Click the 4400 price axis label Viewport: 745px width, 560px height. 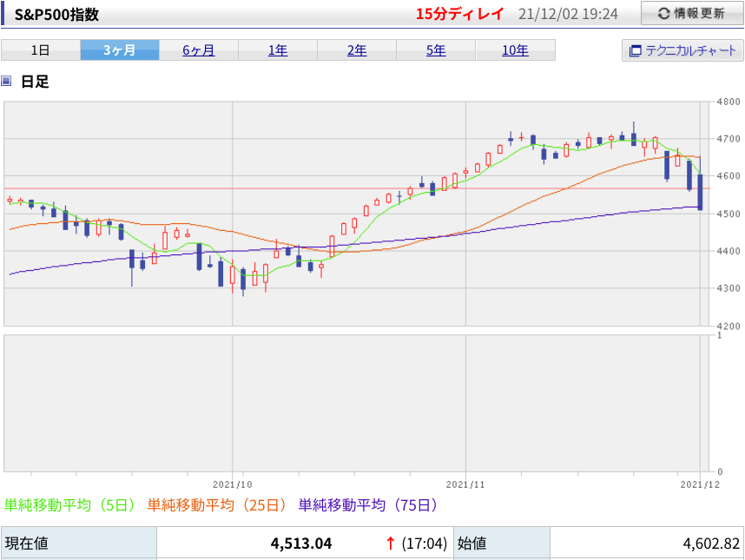[x=729, y=251]
